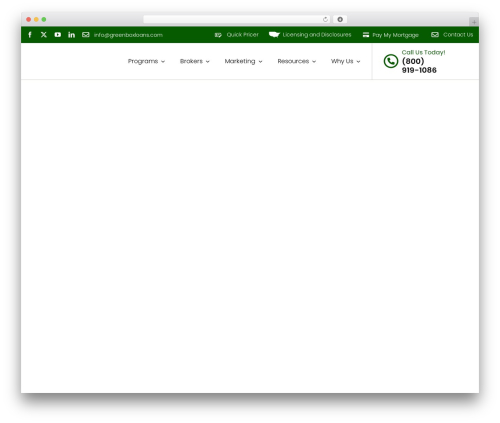This screenshot has width=500, height=423.
Task: Open the Marketing menu
Action: click(240, 61)
